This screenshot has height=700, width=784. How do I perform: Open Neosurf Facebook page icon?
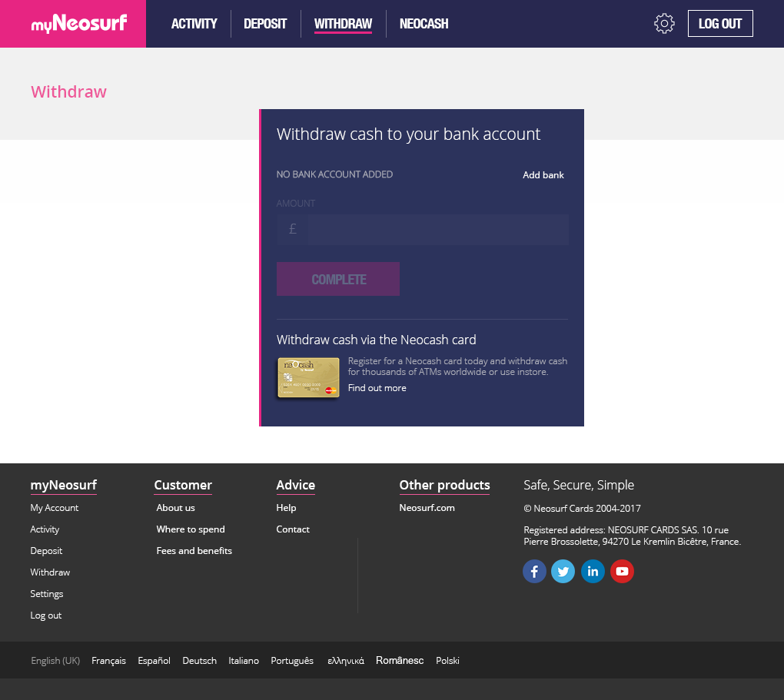tap(534, 571)
